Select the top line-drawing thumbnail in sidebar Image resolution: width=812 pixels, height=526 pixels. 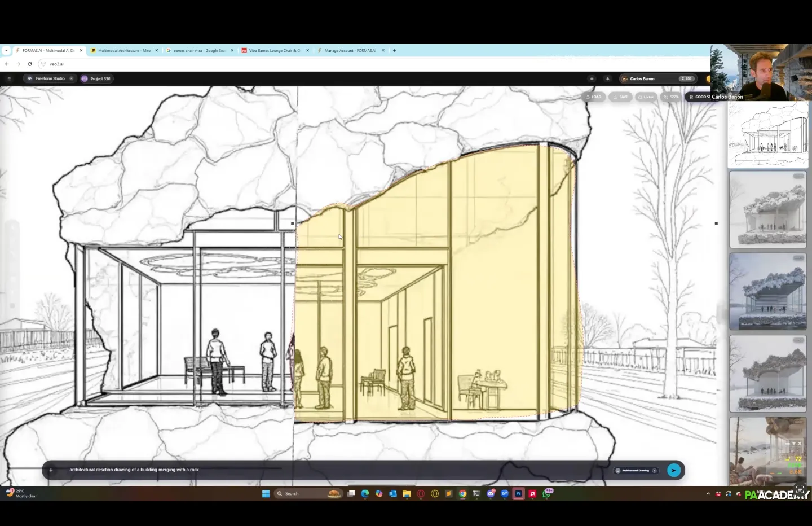767,134
